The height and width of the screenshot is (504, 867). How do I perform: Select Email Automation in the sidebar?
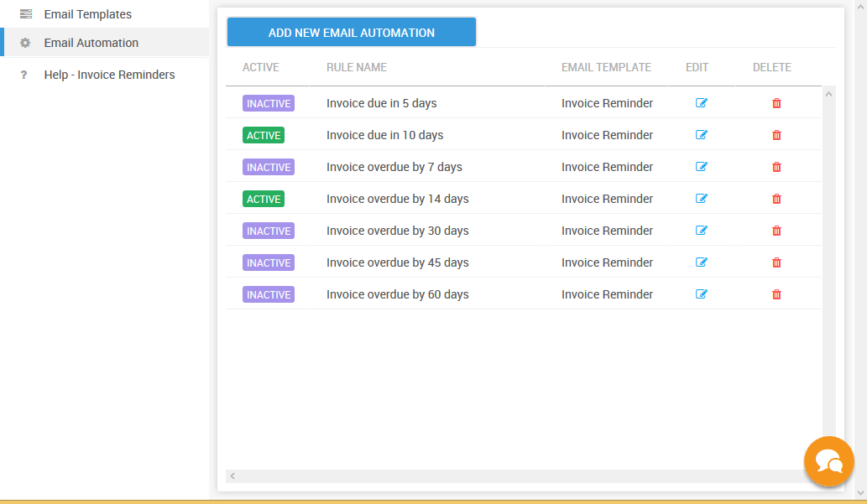(91, 43)
